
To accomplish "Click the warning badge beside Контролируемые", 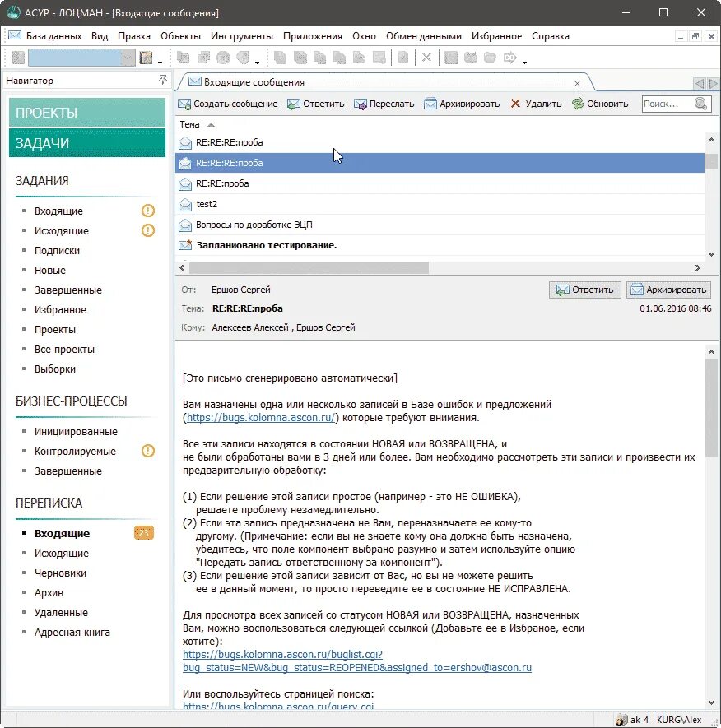I will click(x=147, y=451).
